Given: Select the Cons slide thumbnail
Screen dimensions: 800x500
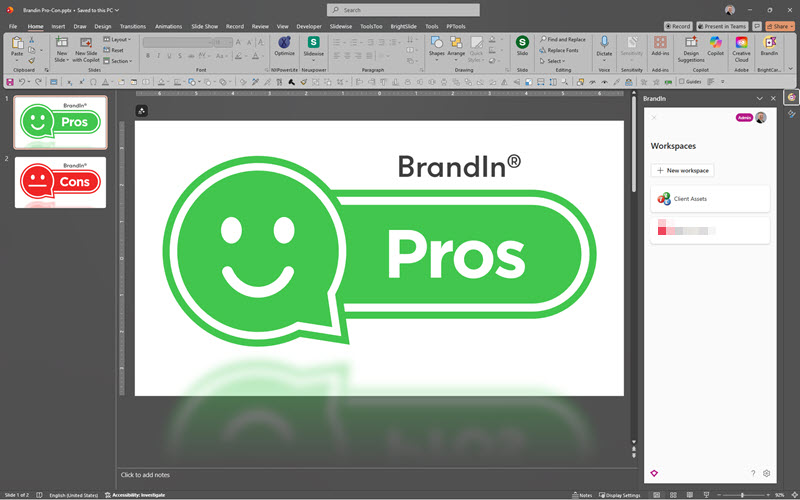Looking at the screenshot, I should pyautogui.click(x=61, y=182).
